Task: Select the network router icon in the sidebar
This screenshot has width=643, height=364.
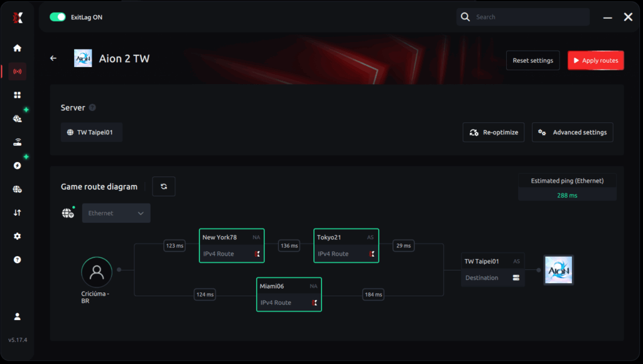Action: point(17,141)
